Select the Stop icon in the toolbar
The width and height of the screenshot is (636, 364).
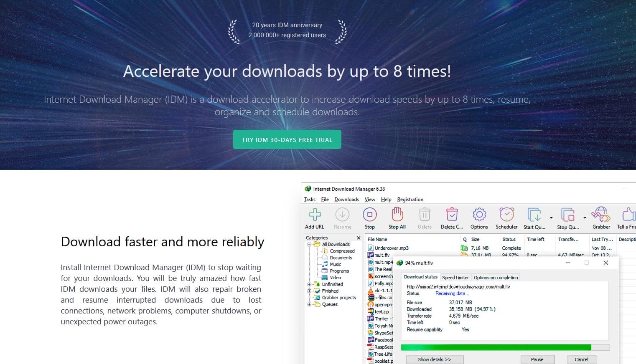369,215
